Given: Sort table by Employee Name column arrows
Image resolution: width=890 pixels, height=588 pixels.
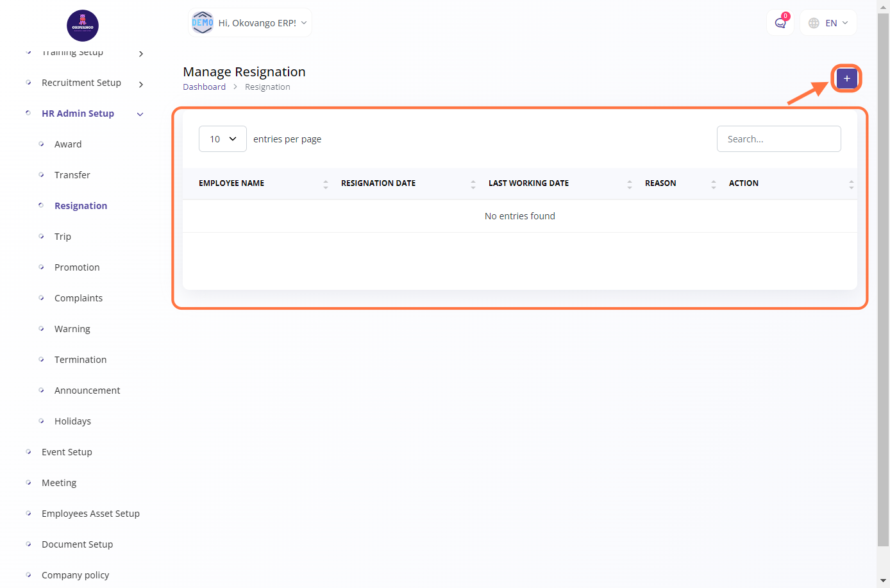Looking at the screenshot, I should 326,184.
